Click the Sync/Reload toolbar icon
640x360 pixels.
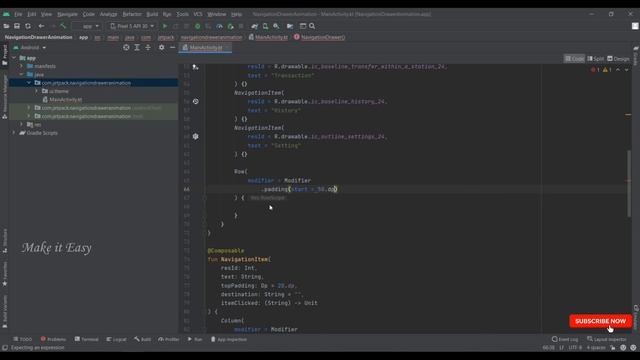tap(28, 26)
